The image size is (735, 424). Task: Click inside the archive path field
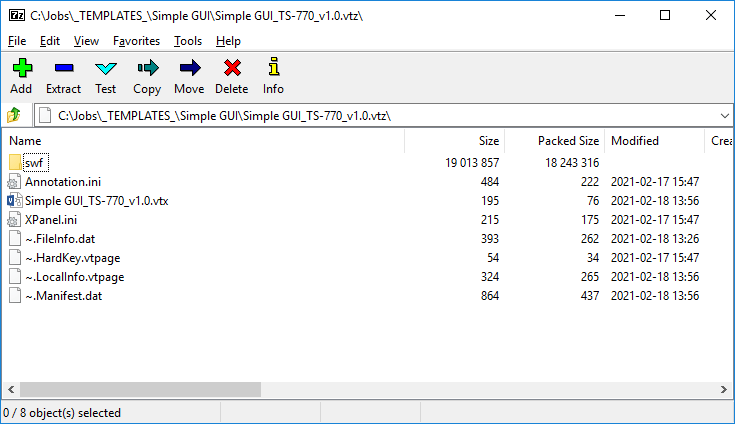tap(380, 115)
